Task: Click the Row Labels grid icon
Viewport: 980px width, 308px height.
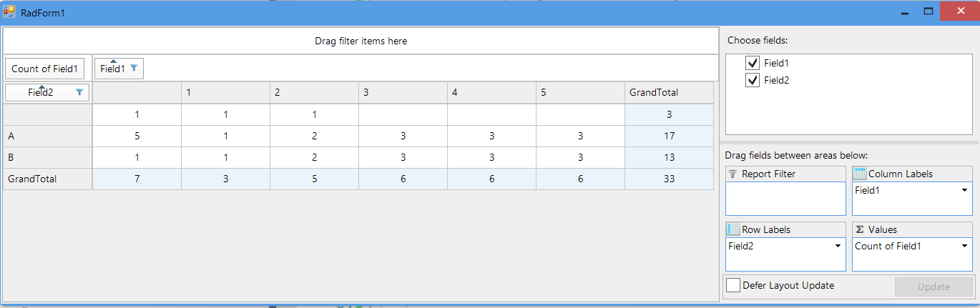Action: tap(732, 229)
